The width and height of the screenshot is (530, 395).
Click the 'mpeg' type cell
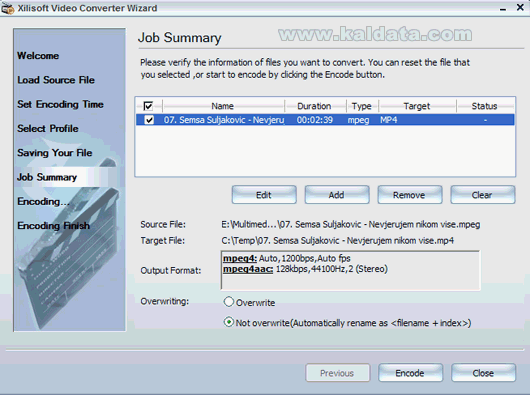pos(359,120)
